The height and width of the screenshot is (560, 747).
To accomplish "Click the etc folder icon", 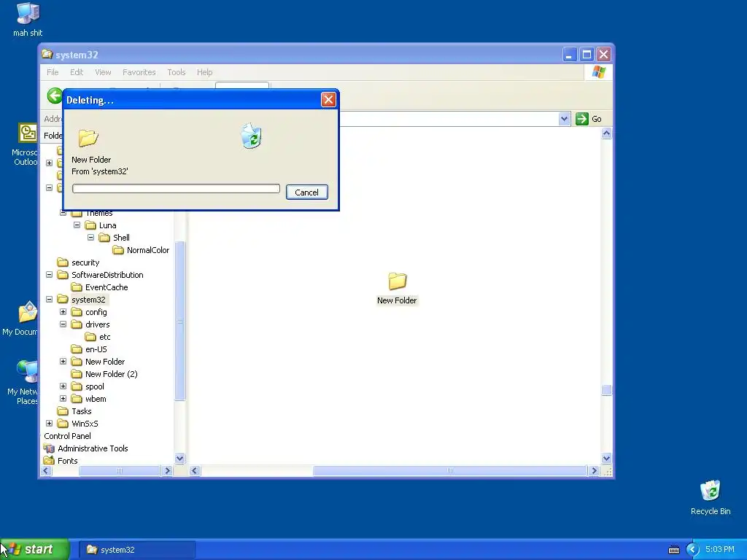I will 90,337.
